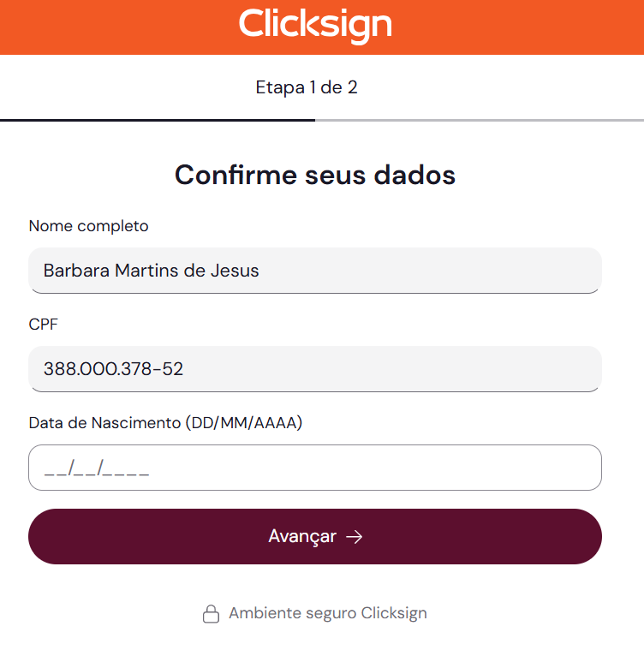Click the Clicksign logo in the header
The height and width of the screenshot is (650, 644).
(x=315, y=24)
